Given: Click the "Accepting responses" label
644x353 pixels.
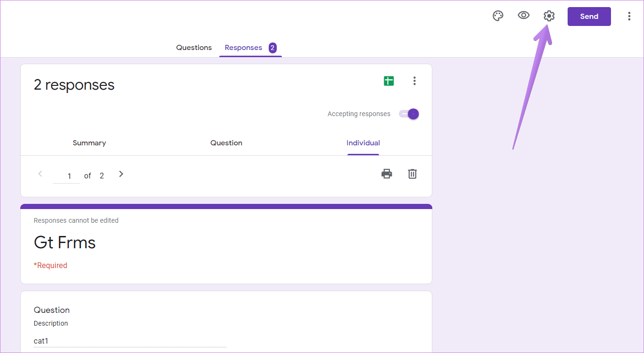Looking at the screenshot, I should coord(359,114).
